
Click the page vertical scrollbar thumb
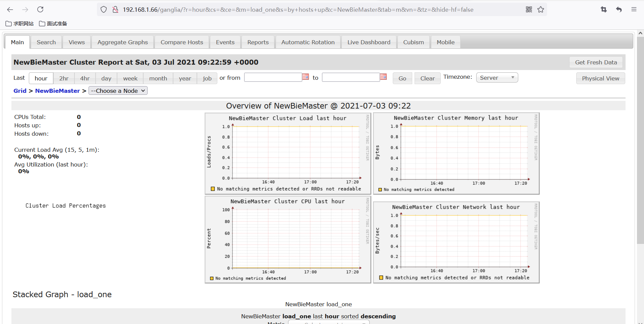coord(640,140)
